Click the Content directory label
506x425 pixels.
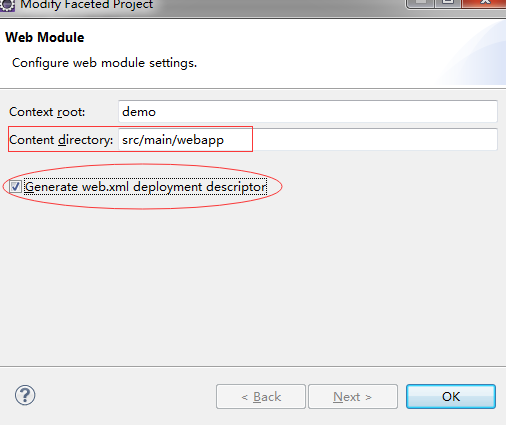(61, 140)
